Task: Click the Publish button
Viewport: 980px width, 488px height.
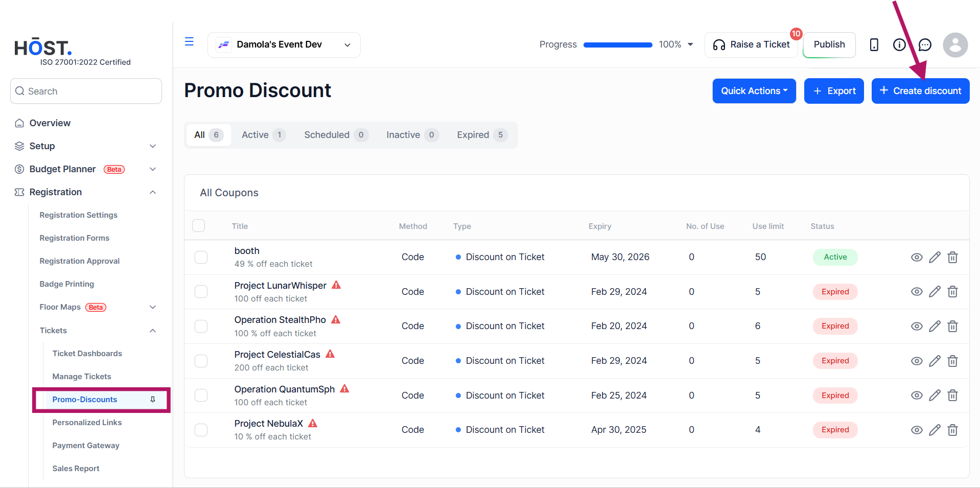Action: tap(829, 45)
